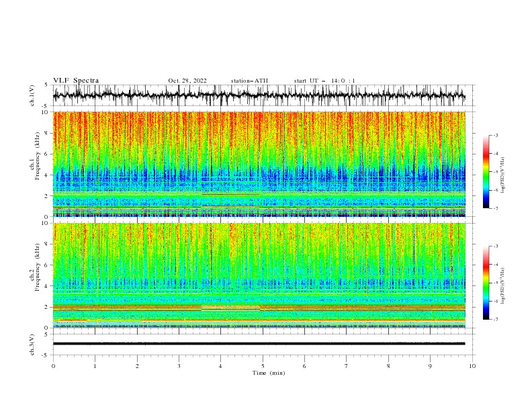The height and width of the screenshot is (411, 532).
Task: Click tick label 4 on the Time (min) axis
Action: click(x=220, y=366)
